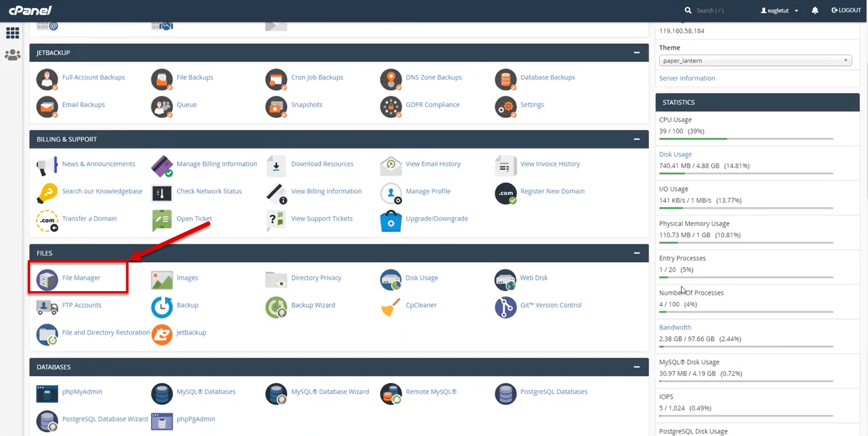Open the DNS Zone Backups icon
The width and height of the screenshot is (868, 436).
pyautogui.click(x=391, y=79)
